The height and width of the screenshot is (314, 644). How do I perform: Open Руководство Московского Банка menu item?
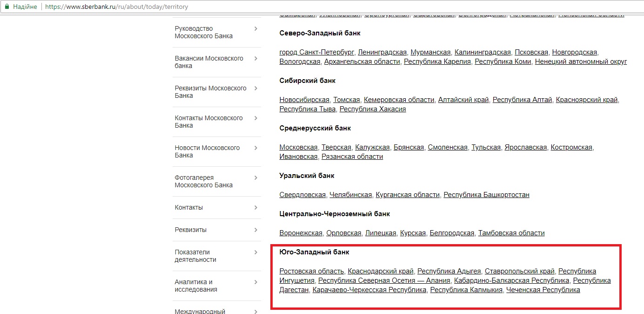(x=204, y=32)
